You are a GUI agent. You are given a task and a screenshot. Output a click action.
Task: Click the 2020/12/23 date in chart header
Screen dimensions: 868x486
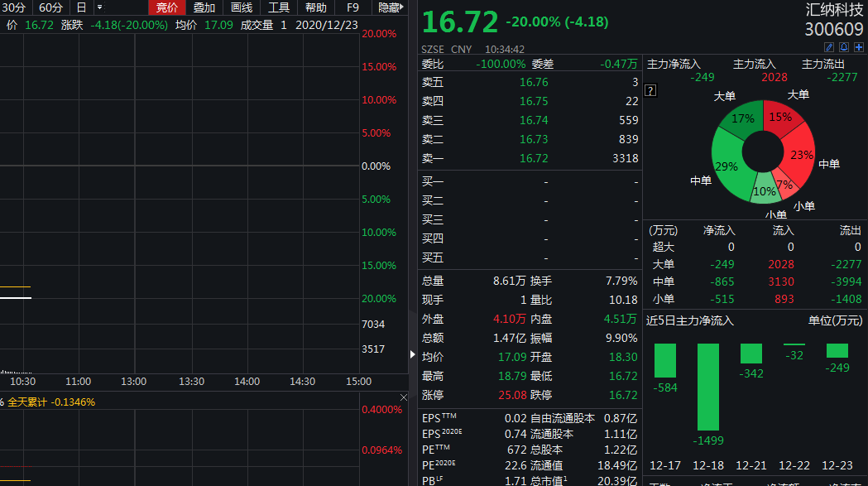pyautogui.click(x=327, y=25)
